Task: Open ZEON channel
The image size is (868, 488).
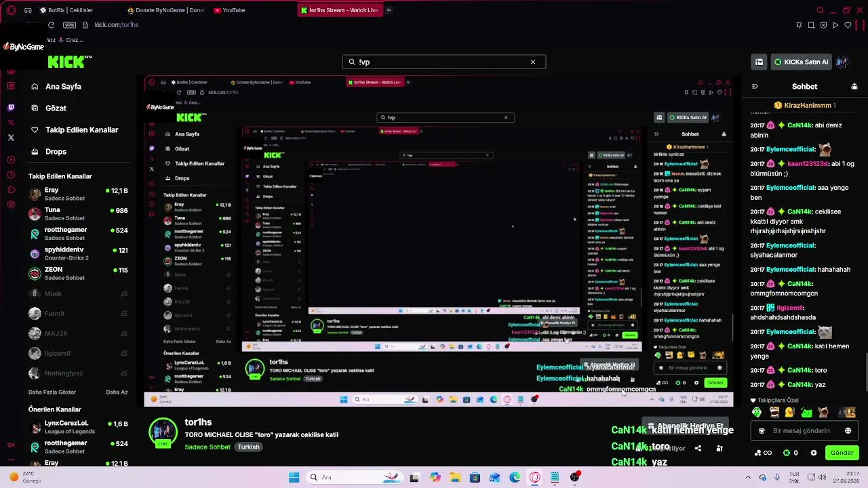Action: pos(78,273)
